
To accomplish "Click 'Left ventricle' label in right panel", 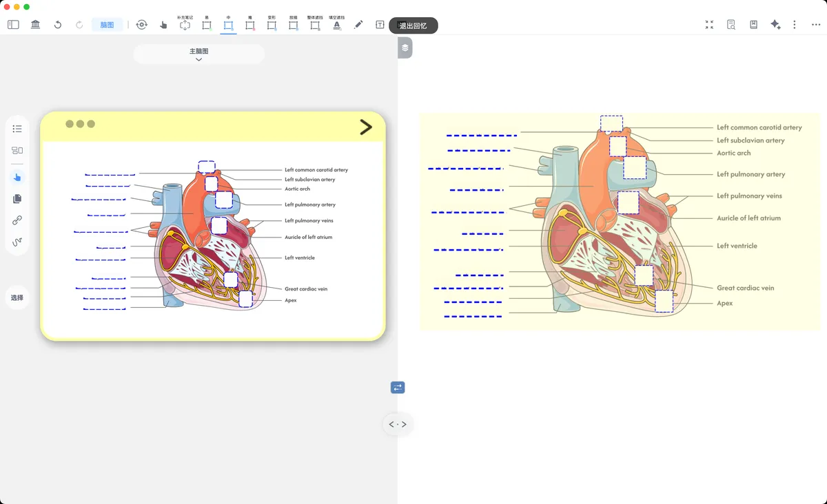I will pos(737,246).
